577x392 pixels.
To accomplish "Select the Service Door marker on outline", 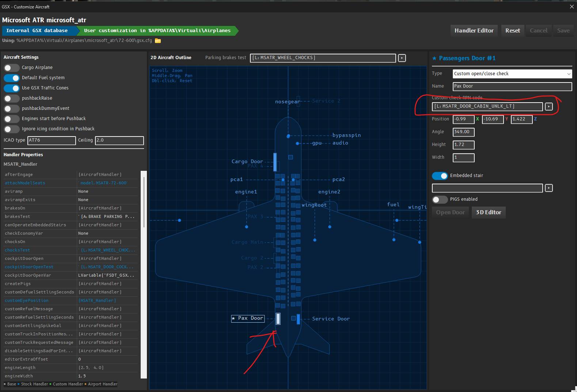I will tap(298, 319).
